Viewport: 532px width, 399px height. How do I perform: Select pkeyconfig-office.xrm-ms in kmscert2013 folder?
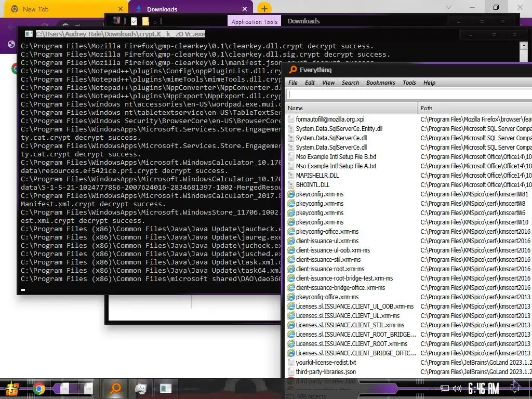click(327, 297)
